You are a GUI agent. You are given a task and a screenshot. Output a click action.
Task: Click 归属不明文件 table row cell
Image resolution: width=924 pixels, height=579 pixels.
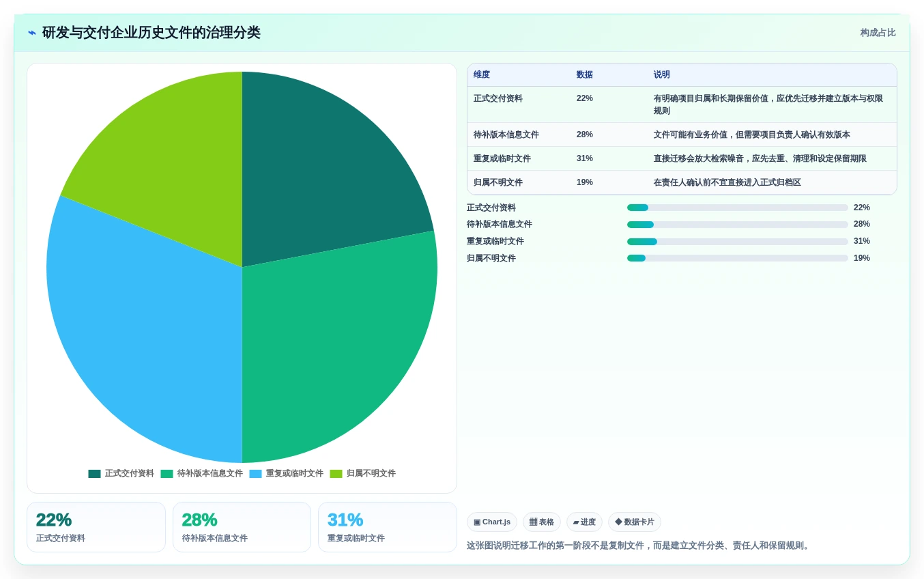tap(498, 182)
